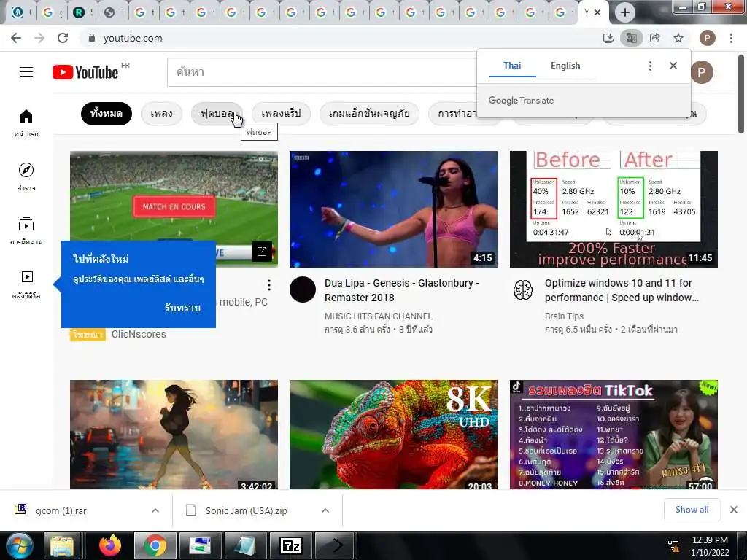Select the ทั้งหมด filter chip
The height and width of the screenshot is (560, 747).
tap(107, 114)
